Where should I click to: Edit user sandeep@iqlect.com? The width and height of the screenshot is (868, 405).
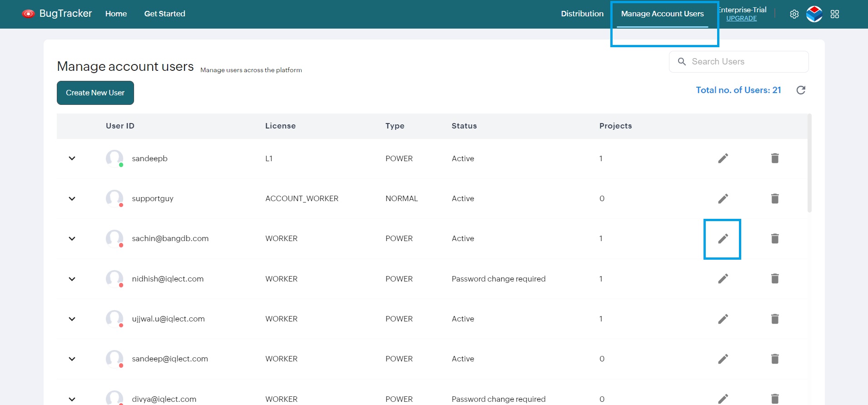(x=723, y=359)
